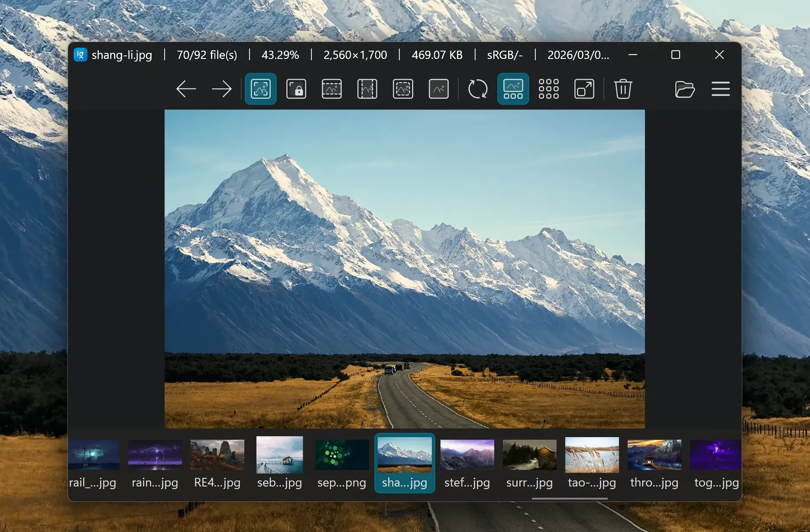Select the sep...png thumbnail
The width and height of the screenshot is (810, 532).
click(x=342, y=463)
